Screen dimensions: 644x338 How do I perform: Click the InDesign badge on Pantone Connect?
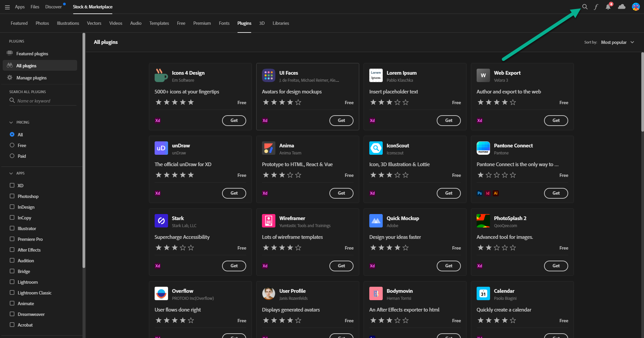488,193
